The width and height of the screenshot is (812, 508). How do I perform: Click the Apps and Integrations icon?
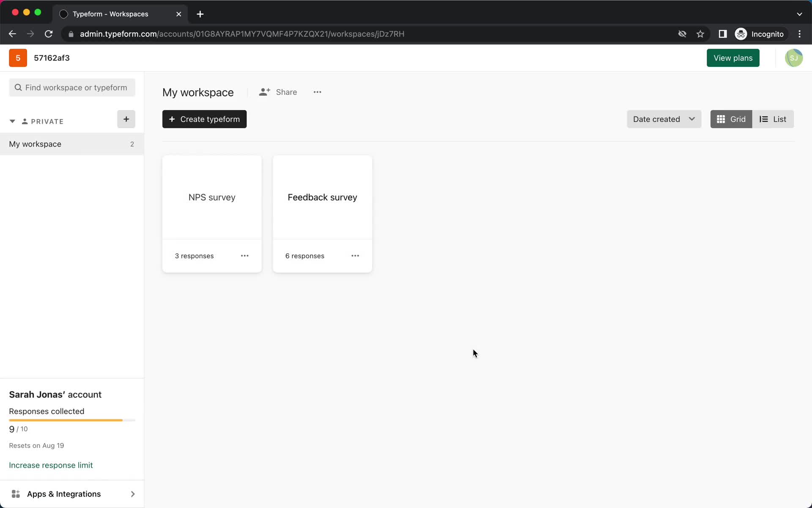16,493
